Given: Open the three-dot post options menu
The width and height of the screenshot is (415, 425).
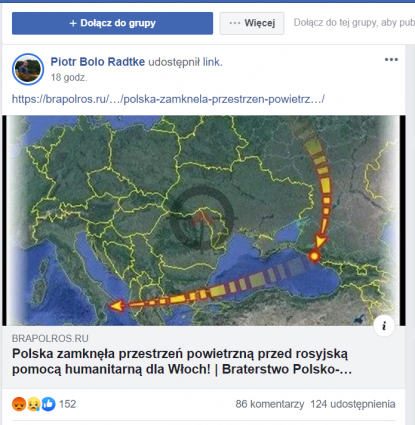Looking at the screenshot, I should (391, 60).
